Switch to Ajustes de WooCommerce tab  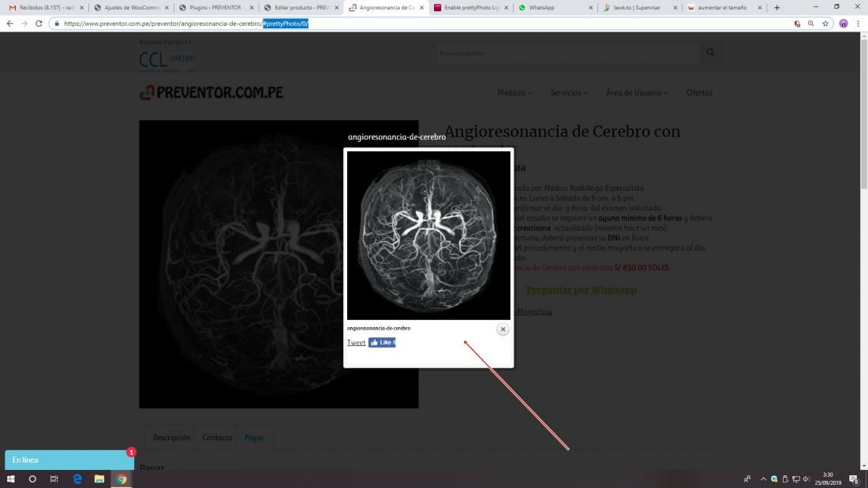[x=131, y=8]
